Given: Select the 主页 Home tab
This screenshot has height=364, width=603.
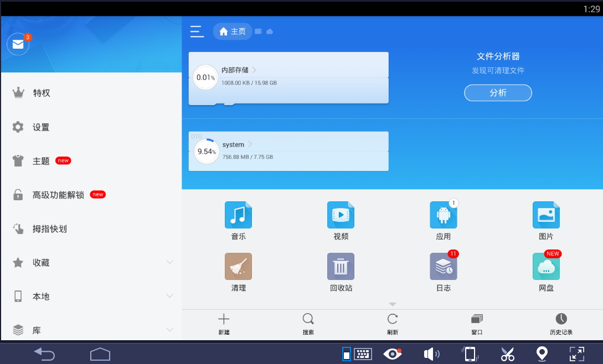Looking at the screenshot, I should coord(233,31).
